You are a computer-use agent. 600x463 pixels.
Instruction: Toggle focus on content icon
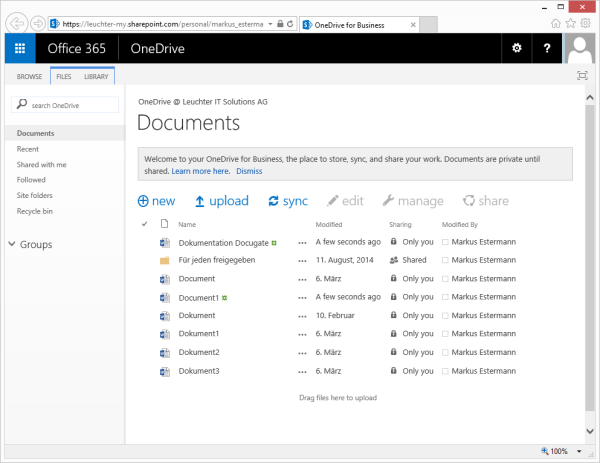[x=582, y=75]
